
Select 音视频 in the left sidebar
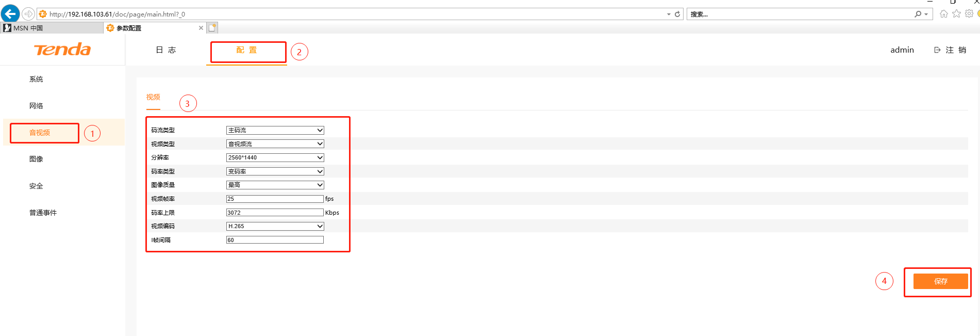click(x=40, y=133)
